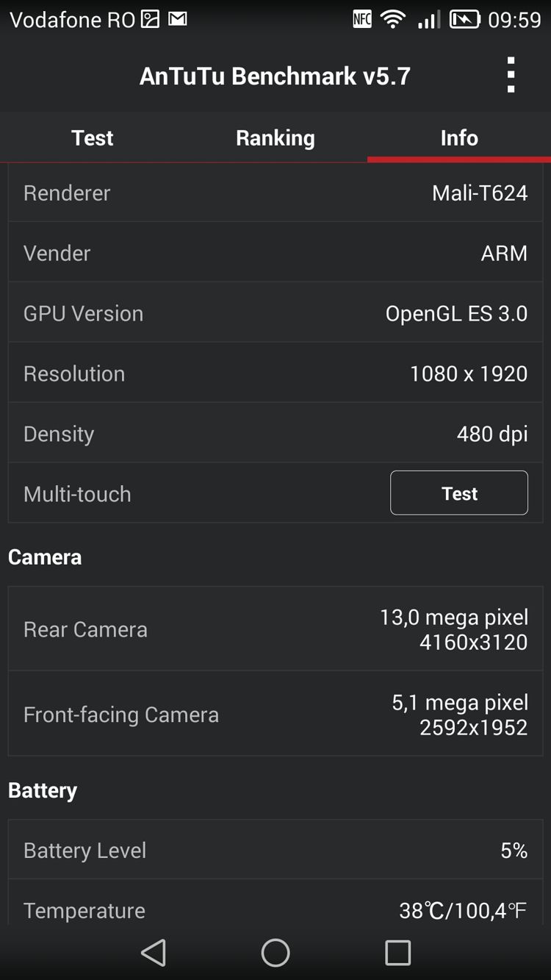Tap the battery charging status icon

464,19
